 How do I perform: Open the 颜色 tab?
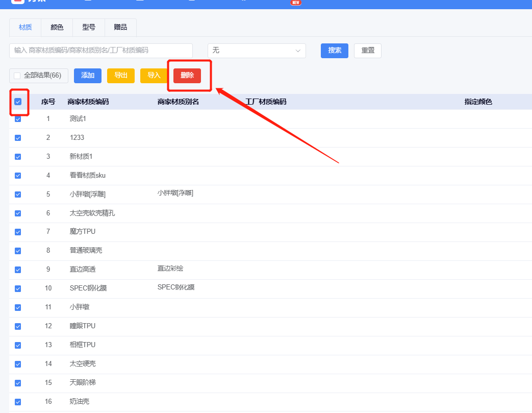tap(57, 28)
